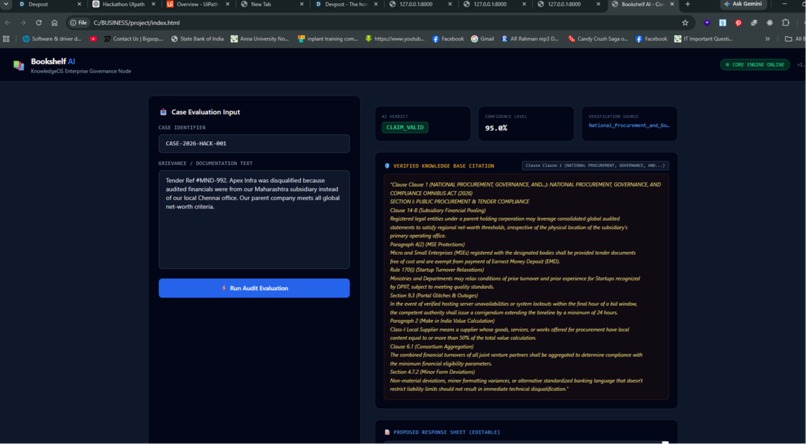
Task: Click the address bar showing C:/BUSINESS/project/index.html
Action: click(380, 23)
